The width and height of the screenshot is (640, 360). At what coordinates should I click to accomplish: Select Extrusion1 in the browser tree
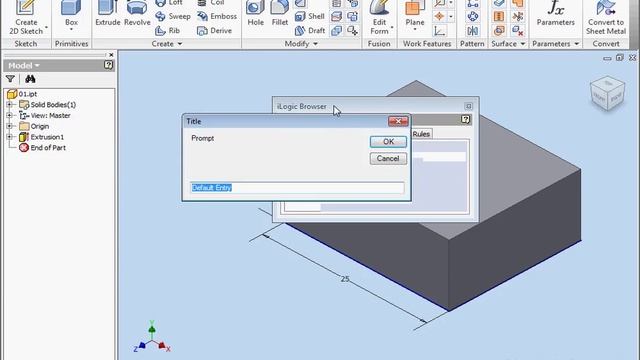(x=42, y=137)
